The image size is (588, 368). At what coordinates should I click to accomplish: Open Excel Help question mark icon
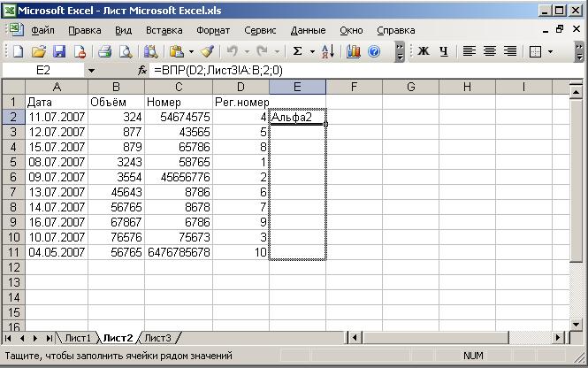(x=374, y=51)
